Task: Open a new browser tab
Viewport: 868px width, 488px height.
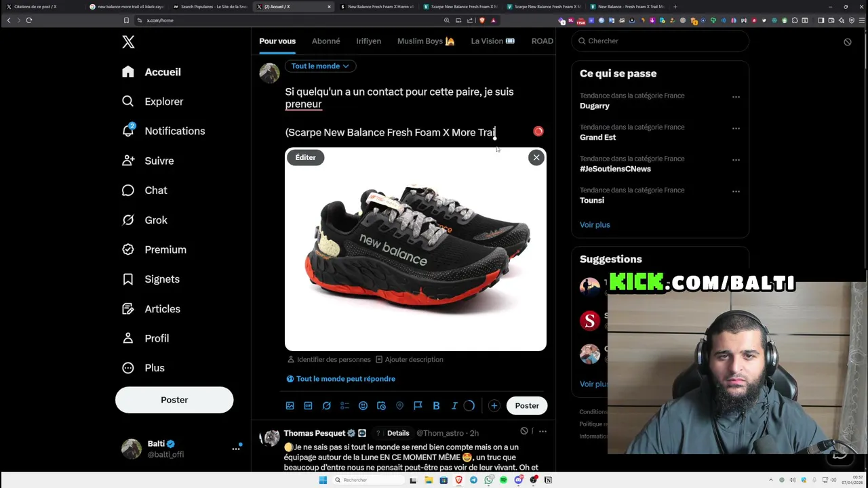Action: click(675, 7)
